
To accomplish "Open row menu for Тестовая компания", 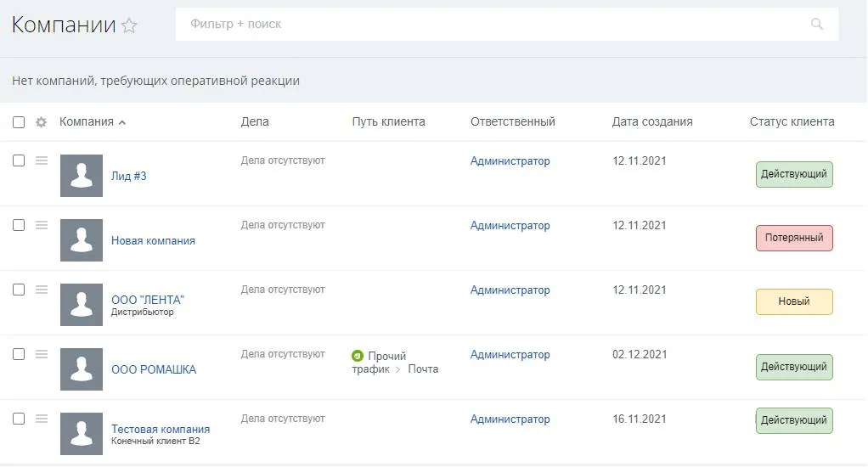I will tap(42, 419).
